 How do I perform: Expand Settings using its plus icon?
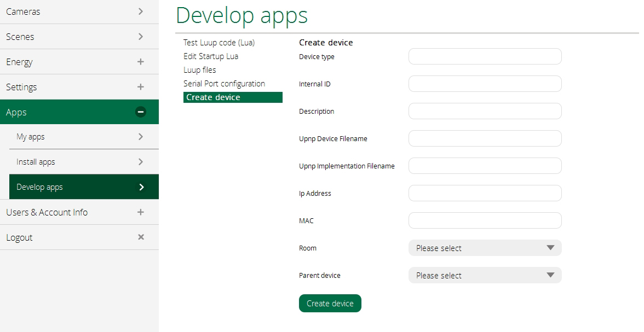141,87
